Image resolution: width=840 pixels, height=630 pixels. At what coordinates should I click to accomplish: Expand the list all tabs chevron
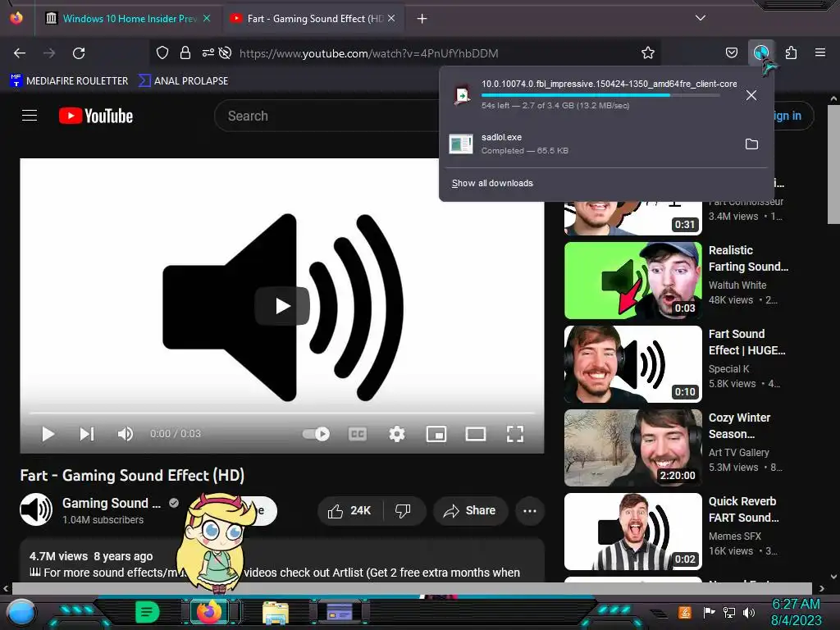701,18
